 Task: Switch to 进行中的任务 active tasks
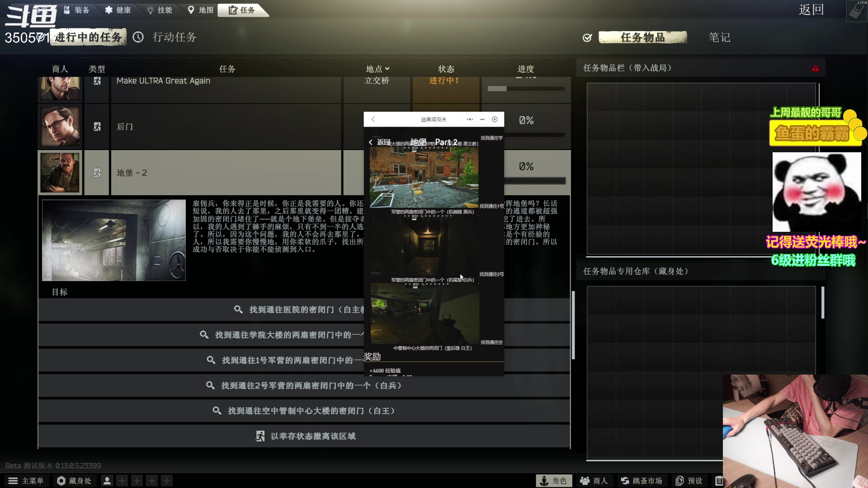click(88, 37)
